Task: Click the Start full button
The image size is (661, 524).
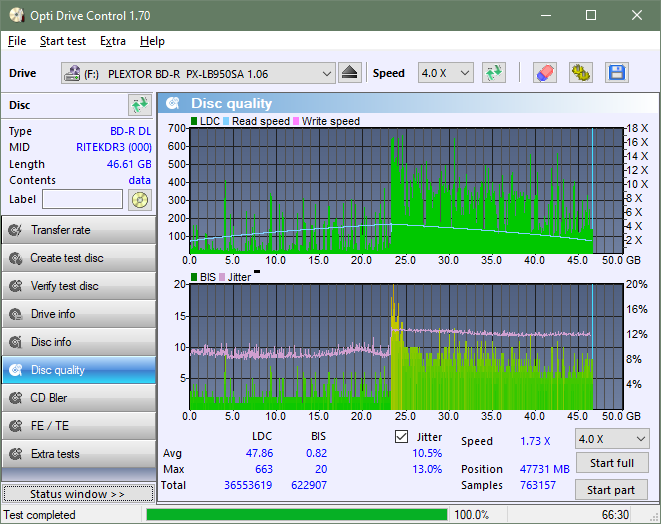Action: coord(612,463)
